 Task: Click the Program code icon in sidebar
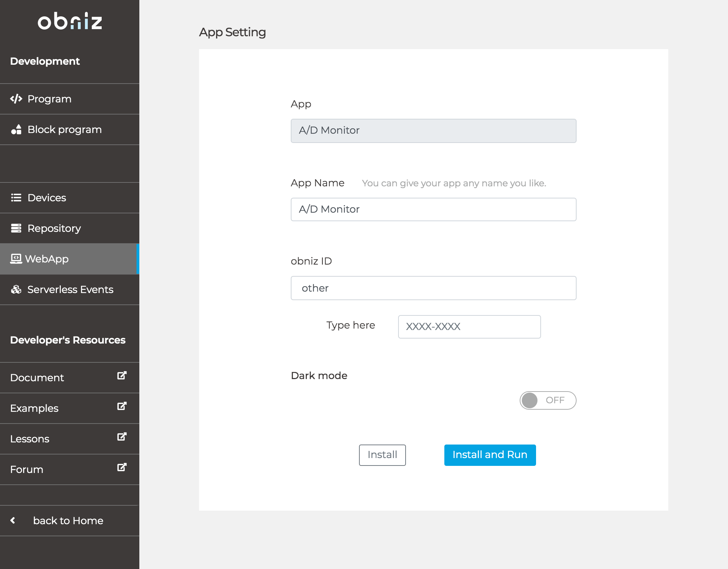(x=16, y=99)
